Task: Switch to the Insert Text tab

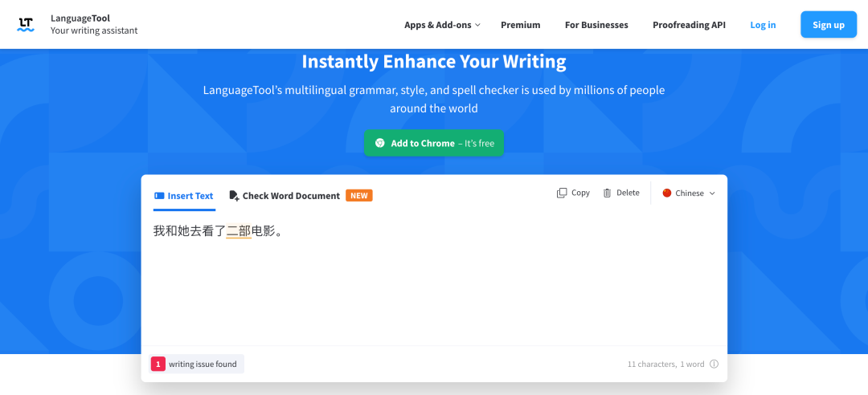Action: point(184,196)
